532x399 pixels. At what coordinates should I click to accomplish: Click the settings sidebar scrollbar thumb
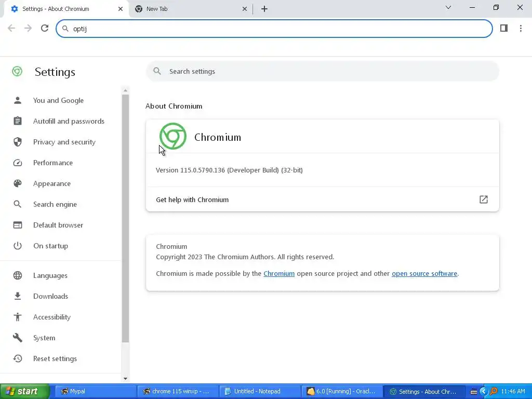[125, 219]
